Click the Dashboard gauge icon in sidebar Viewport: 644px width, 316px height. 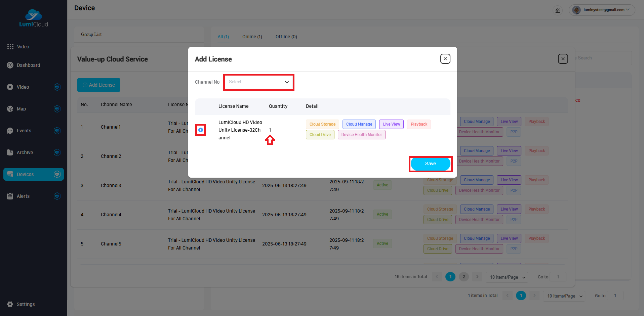pos(10,65)
